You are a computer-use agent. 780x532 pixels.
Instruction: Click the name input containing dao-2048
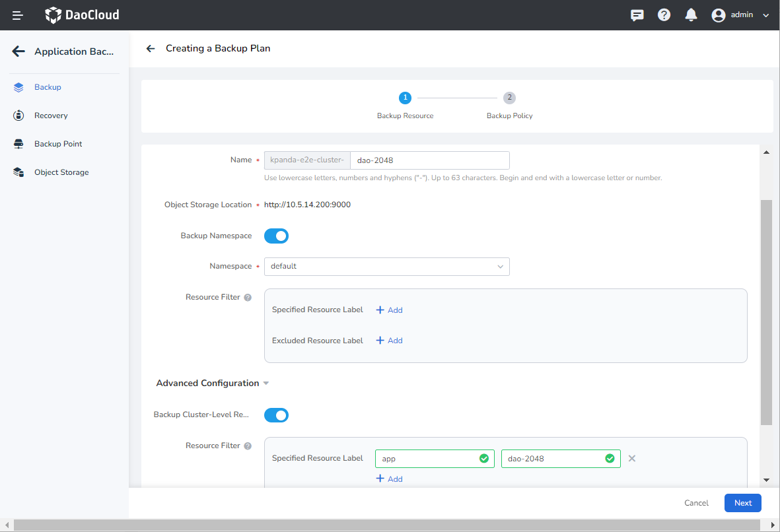429,160
